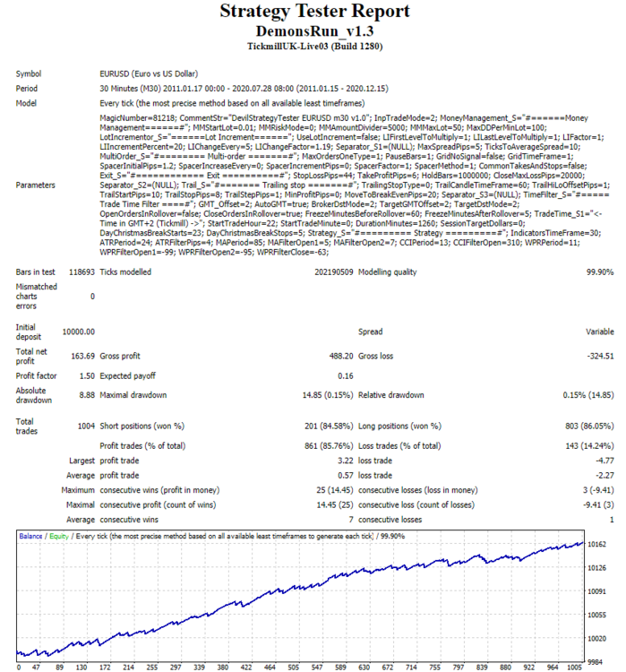The image size is (626, 672).
Task: Select the Initial deposit value 10000.00
Action: click(x=79, y=332)
